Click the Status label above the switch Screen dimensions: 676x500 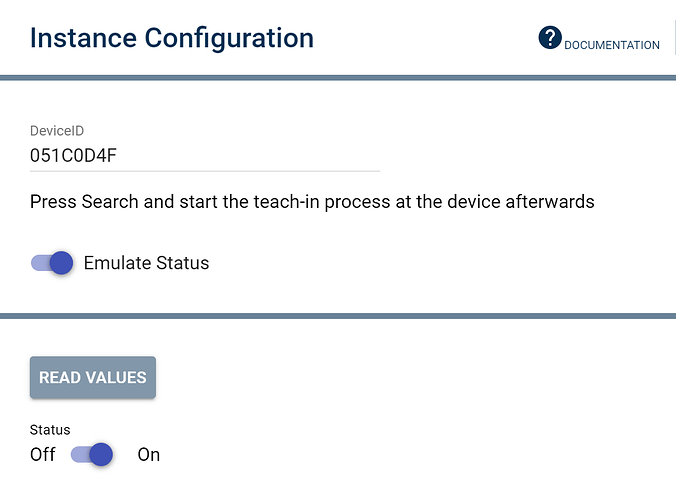(x=50, y=430)
